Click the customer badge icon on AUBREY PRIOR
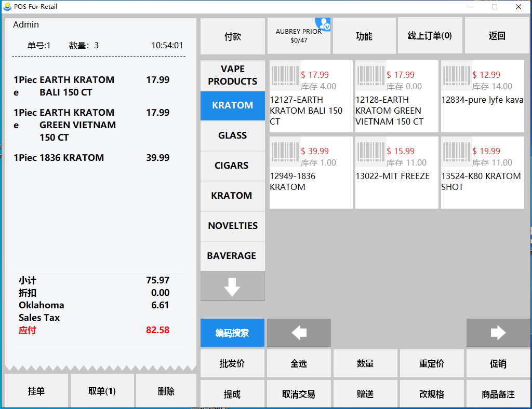 pos(323,24)
